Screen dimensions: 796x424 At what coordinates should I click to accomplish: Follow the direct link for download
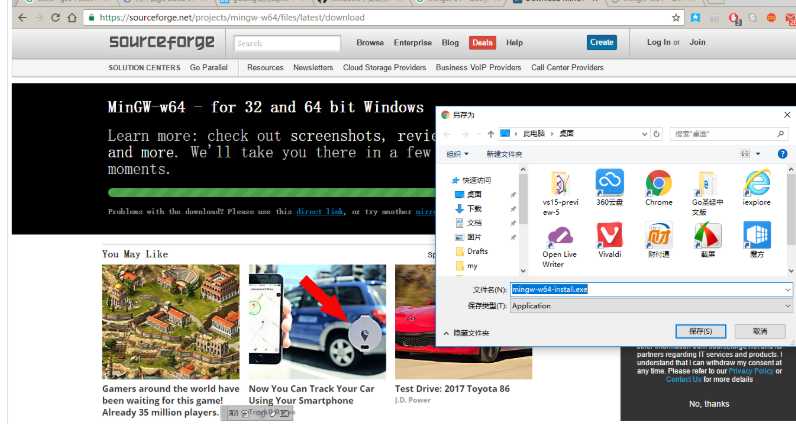coord(320,211)
